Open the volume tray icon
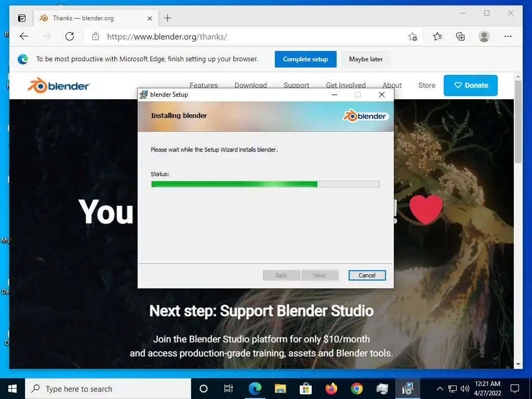Image resolution: width=532 pixels, height=399 pixels. point(465,389)
